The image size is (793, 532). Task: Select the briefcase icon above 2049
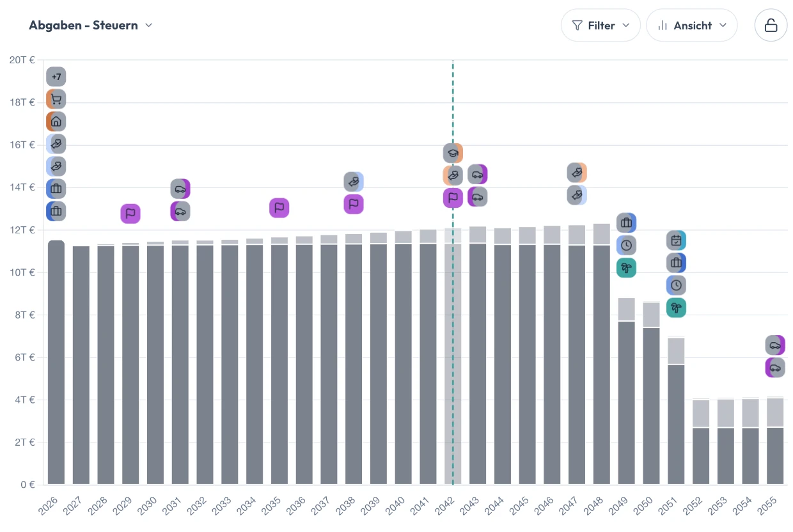(x=626, y=223)
